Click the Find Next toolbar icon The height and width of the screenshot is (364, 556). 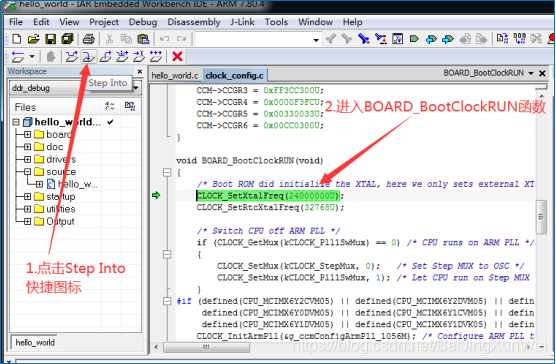coord(346,39)
